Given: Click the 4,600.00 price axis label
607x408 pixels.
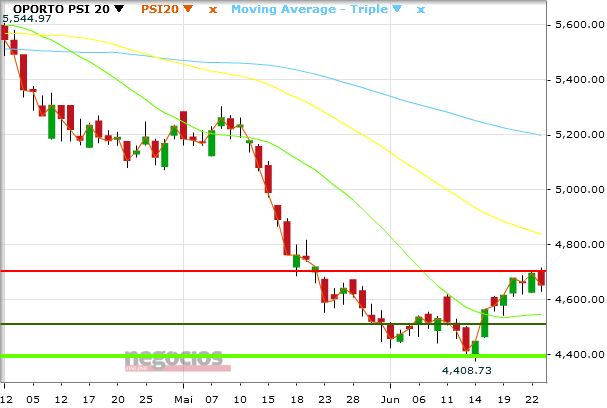Looking at the screenshot, I should click(x=580, y=299).
